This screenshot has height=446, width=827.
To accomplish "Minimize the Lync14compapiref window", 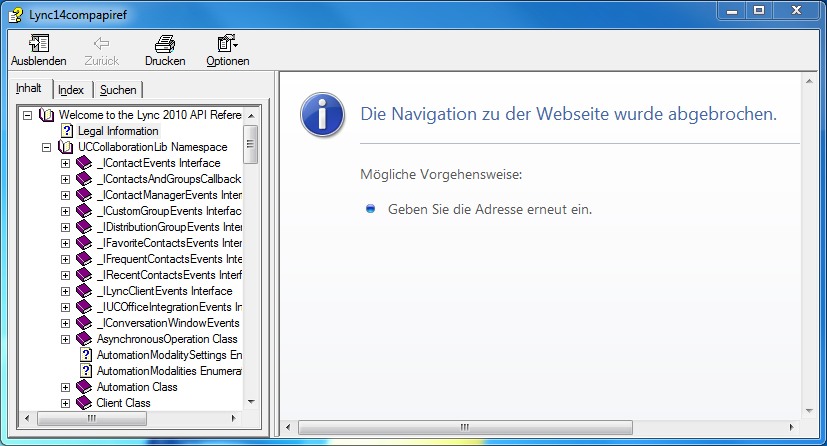I will click(732, 10).
